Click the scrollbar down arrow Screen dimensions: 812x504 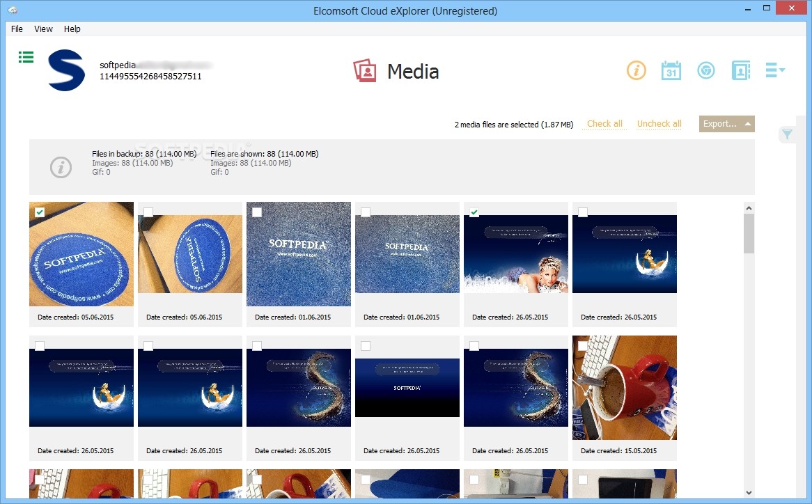[749, 493]
